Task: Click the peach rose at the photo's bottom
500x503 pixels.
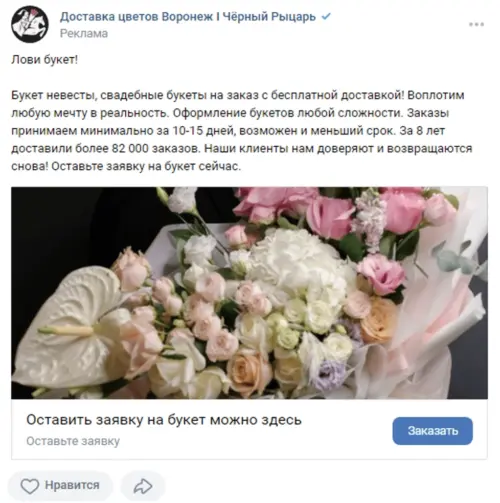Action: [249, 373]
